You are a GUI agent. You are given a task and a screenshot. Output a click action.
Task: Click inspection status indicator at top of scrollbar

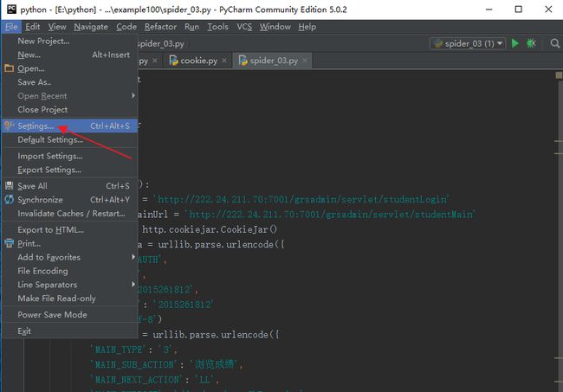(559, 75)
